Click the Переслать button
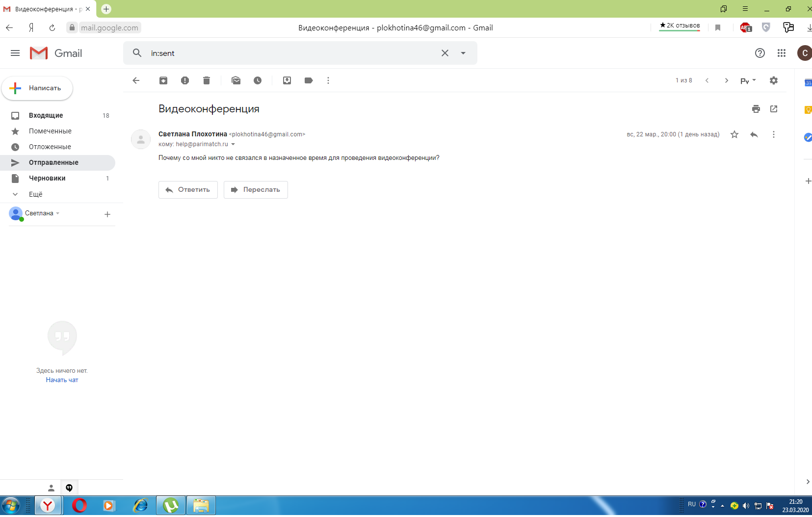Viewport: 812px width, 517px height. 256,190
